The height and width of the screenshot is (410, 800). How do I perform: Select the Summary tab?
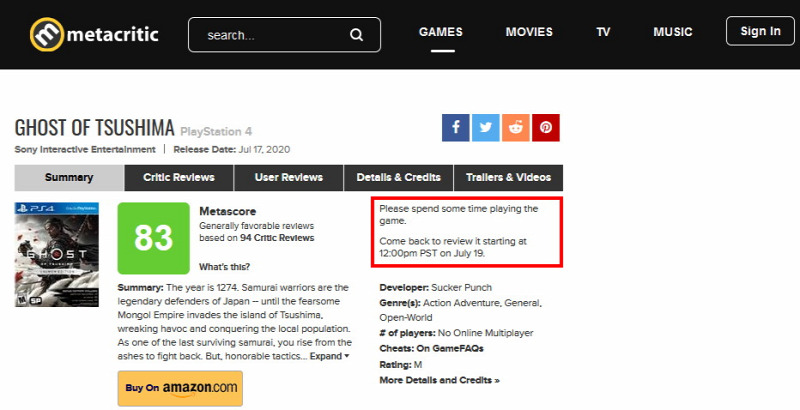(69, 177)
